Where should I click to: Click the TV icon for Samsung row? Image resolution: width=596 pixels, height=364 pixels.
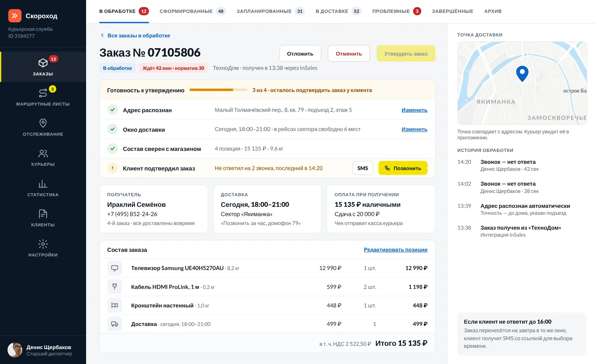click(x=115, y=268)
